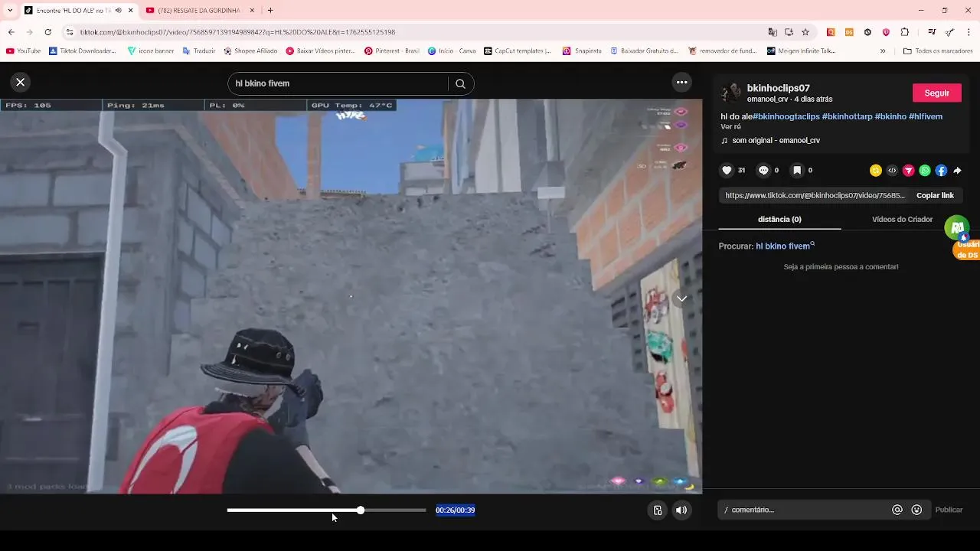This screenshot has width=980, height=551.
Task: Open the Tiktok Downloader bookmark
Action: coord(82,51)
